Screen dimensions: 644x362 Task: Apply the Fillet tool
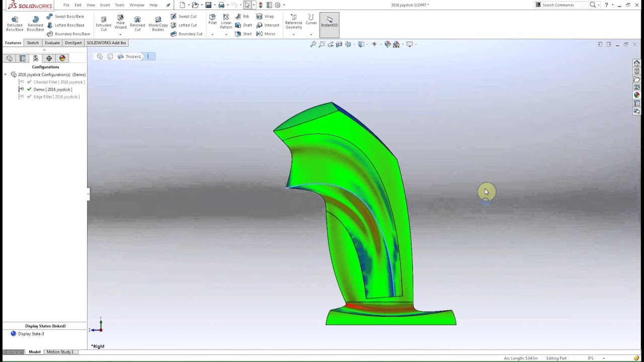pyautogui.click(x=212, y=20)
